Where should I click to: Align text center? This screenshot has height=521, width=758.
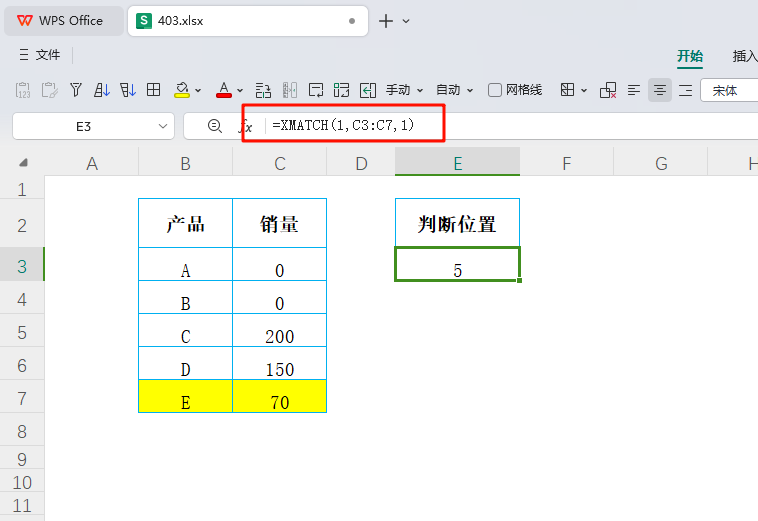pyautogui.click(x=660, y=90)
